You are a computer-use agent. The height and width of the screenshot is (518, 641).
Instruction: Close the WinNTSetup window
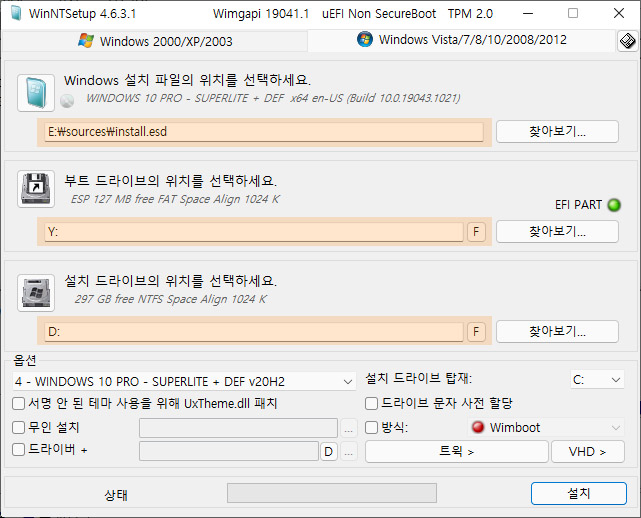tap(619, 13)
